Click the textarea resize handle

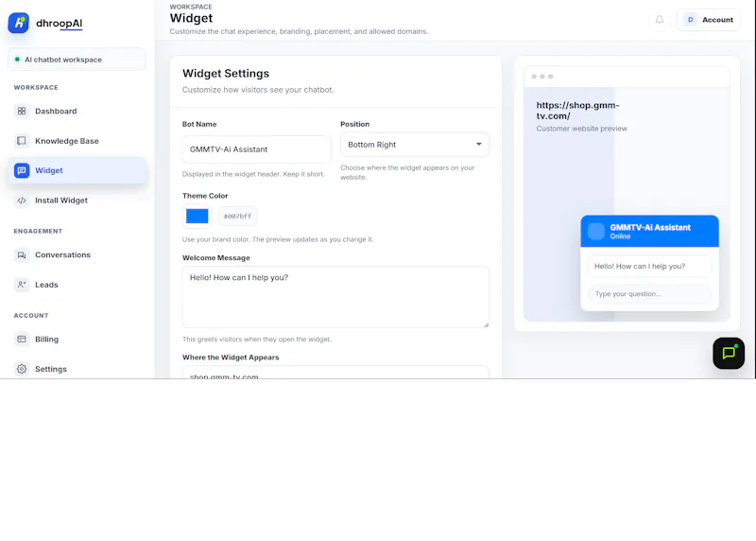pos(486,324)
